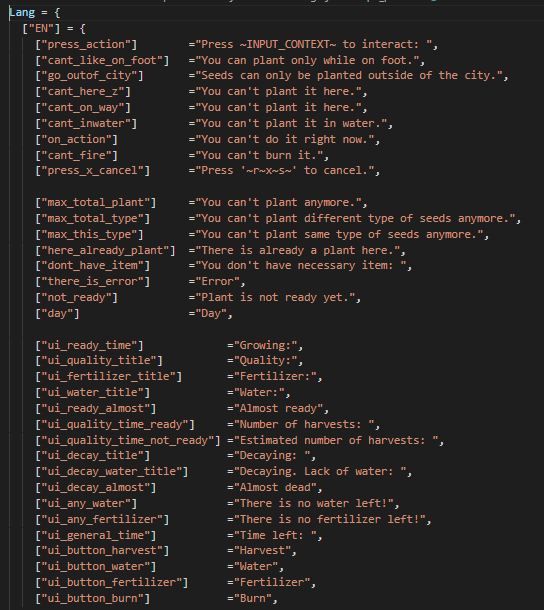Click the "cant_inwater" key

click(x=86, y=123)
